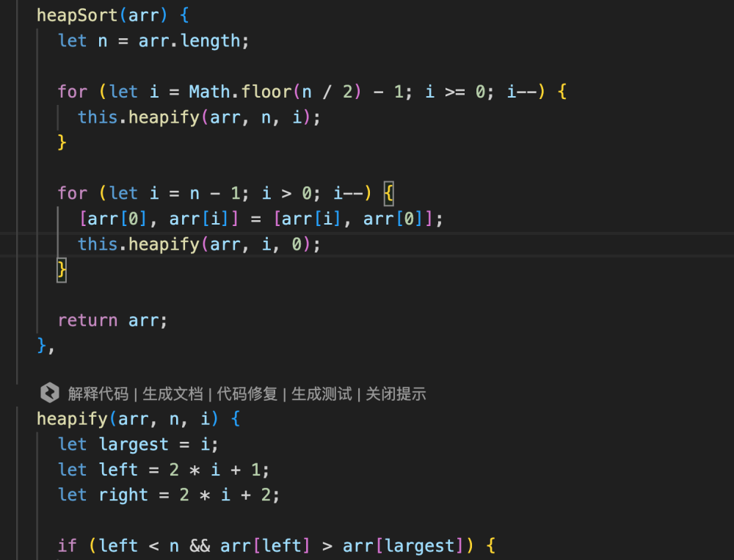Viewport: 734px width, 560px height.
Task: Click the highlighted opening brace of second for loop
Action: coord(388,194)
